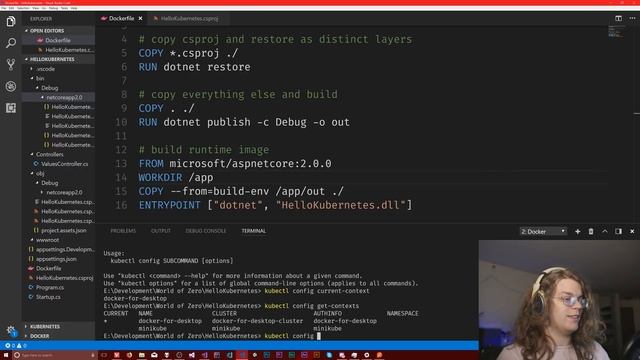Click the editor minimap
640x360 pixels.
[616, 31]
